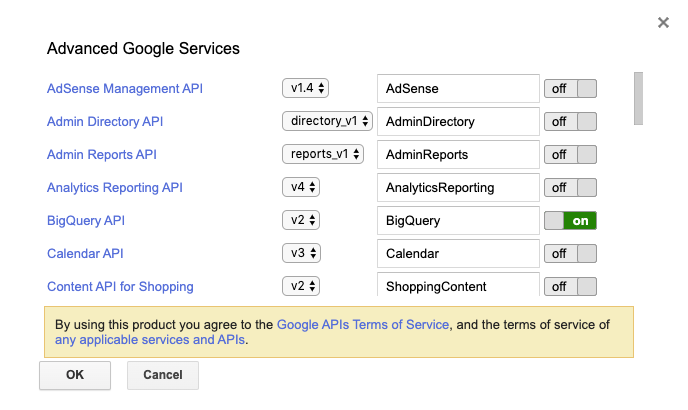This screenshot has width=688, height=410.
Task: Open Analytics Reporting v4 version dropdown
Action: click(301, 187)
